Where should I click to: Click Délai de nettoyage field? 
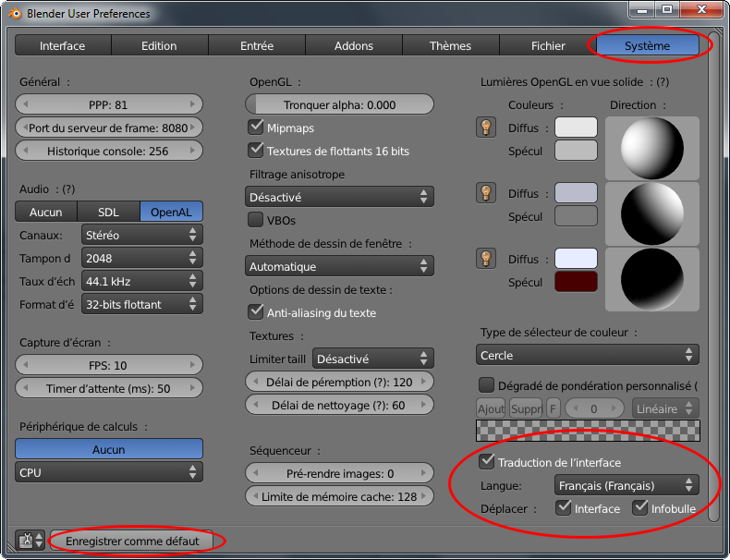(339, 405)
